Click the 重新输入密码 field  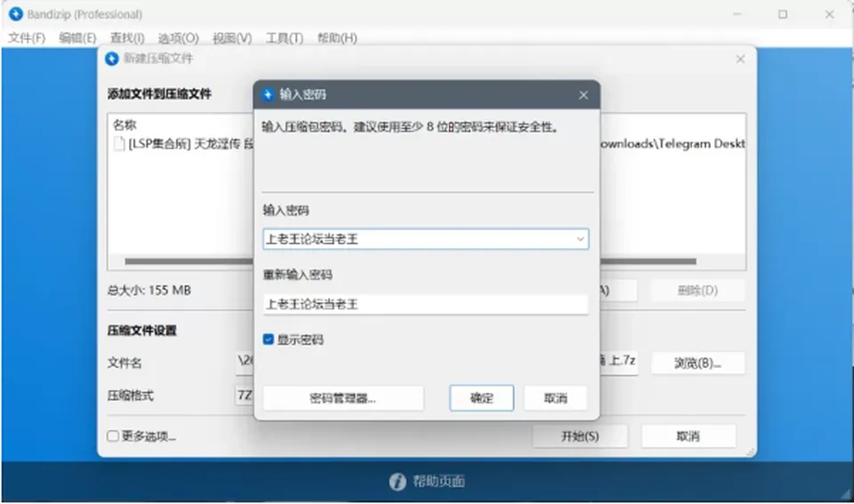426,304
